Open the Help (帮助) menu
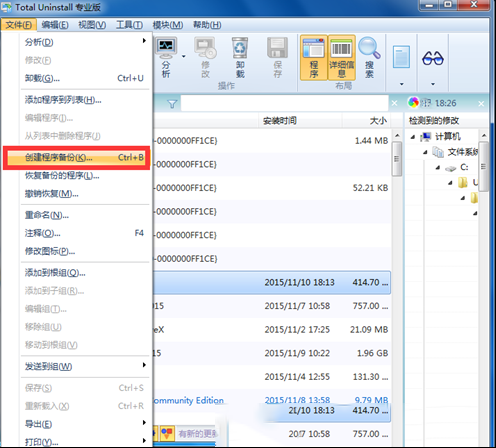The image size is (496, 448). pyautogui.click(x=207, y=25)
